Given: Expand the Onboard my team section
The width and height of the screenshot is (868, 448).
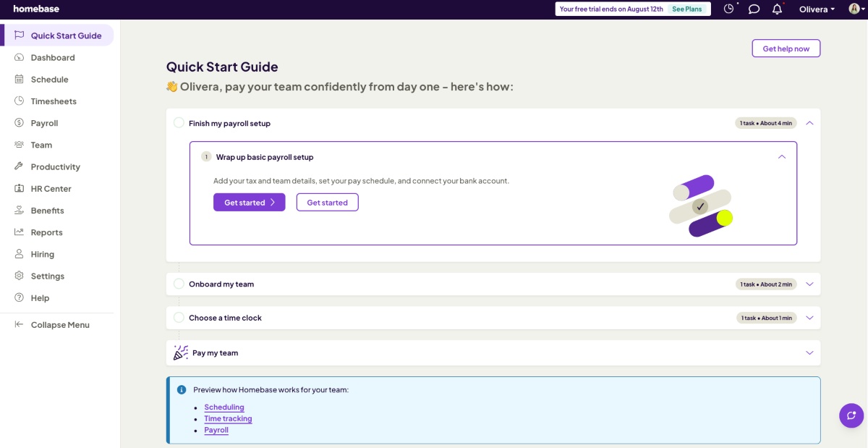Looking at the screenshot, I should click(809, 284).
